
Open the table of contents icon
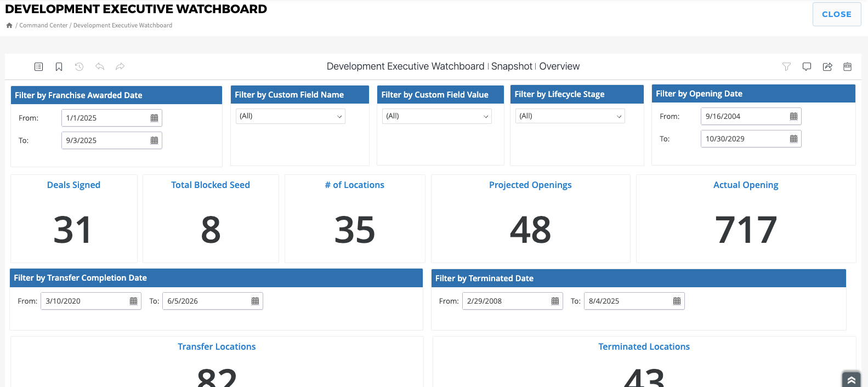(x=38, y=67)
